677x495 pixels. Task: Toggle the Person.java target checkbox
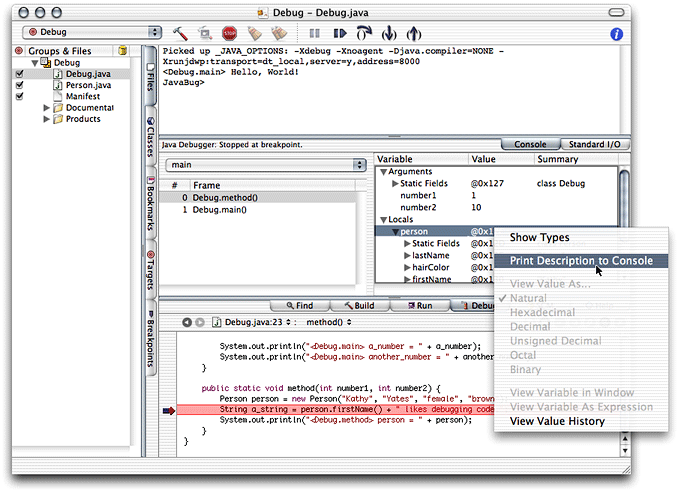[x=19, y=85]
